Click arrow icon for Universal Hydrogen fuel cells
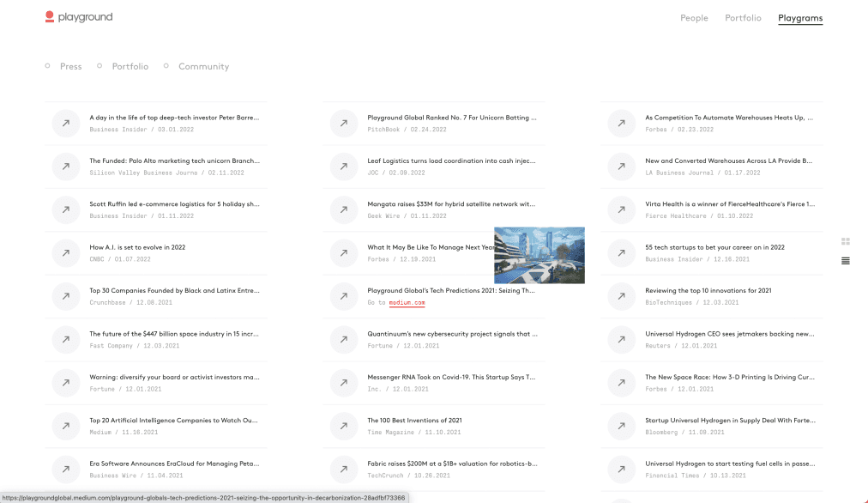 tap(622, 469)
